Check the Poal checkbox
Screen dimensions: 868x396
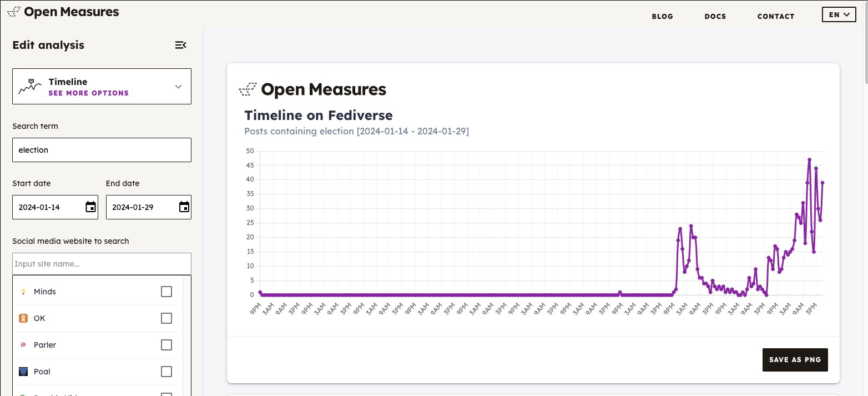pyautogui.click(x=166, y=372)
